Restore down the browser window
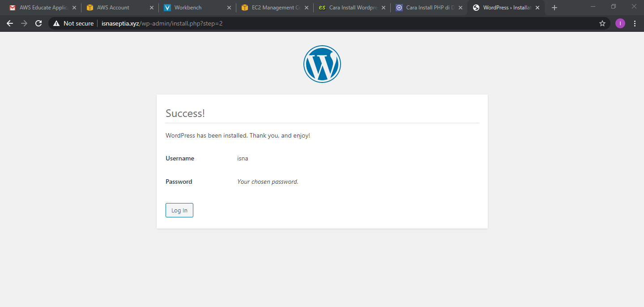This screenshot has width=644, height=307. tap(614, 6)
